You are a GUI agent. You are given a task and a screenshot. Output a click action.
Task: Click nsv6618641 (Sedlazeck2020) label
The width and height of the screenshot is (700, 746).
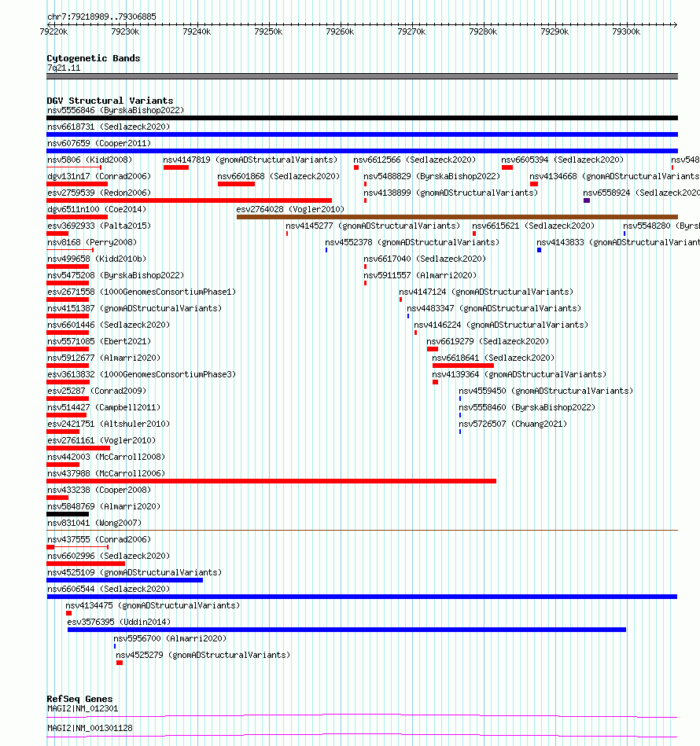click(x=493, y=358)
